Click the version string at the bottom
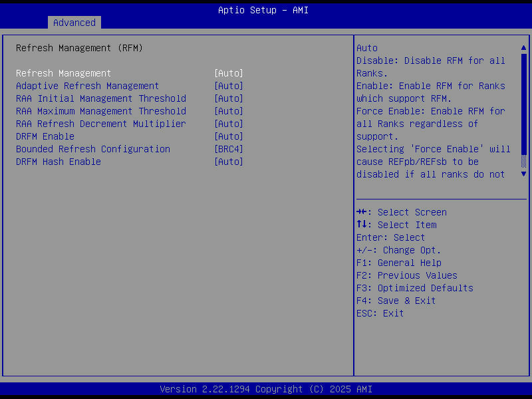The width and height of the screenshot is (532, 399). coord(266,389)
